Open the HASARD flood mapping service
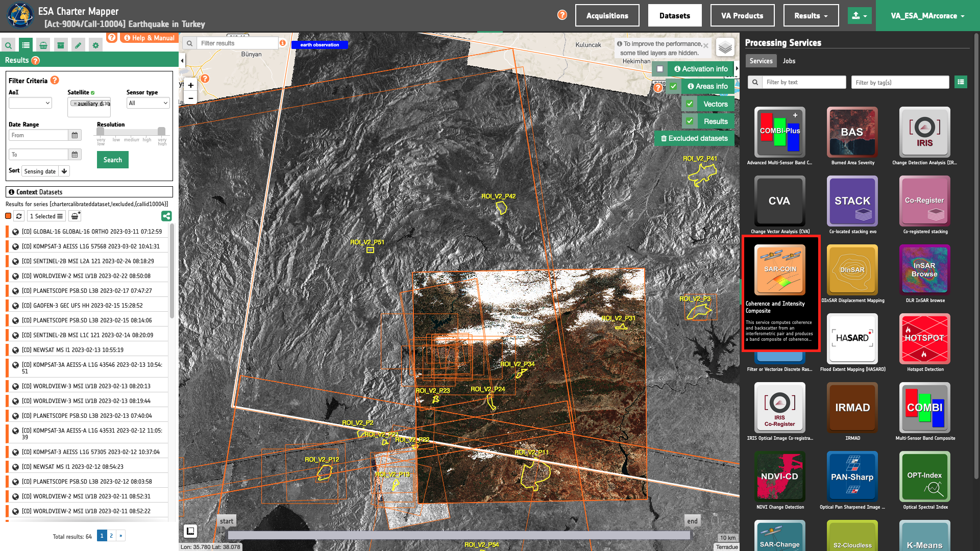The width and height of the screenshot is (980, 551). click(x=852, y=339)
